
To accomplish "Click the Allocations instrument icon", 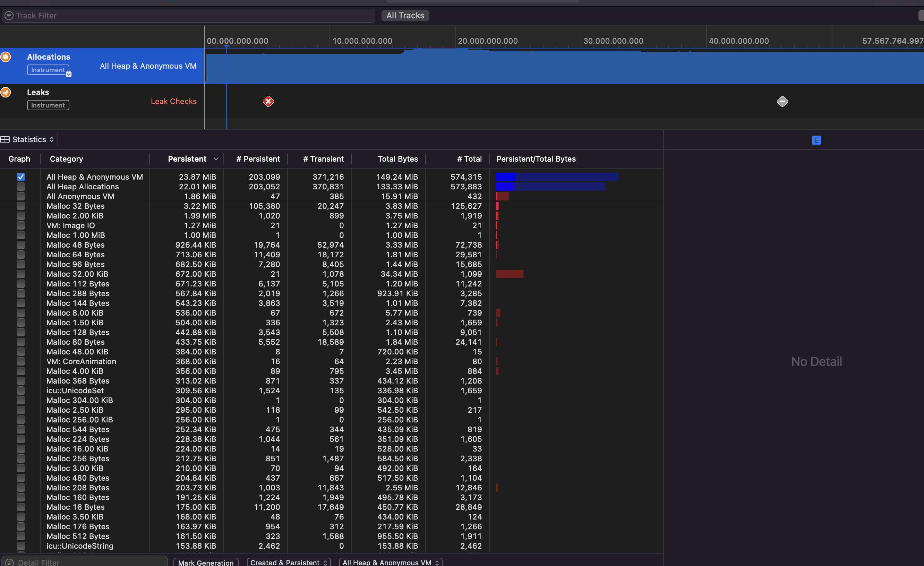I will click(x=5, y=57).
